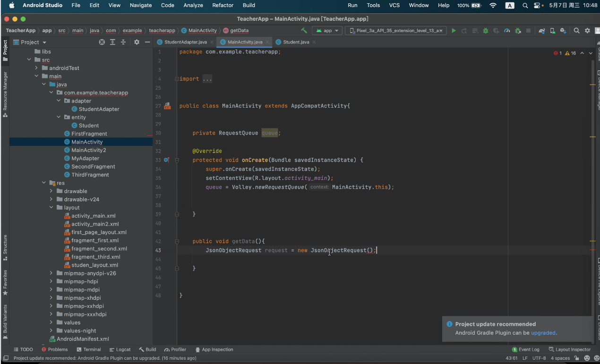Open the VCS menu
600x364 pixels.
[394, 5]
